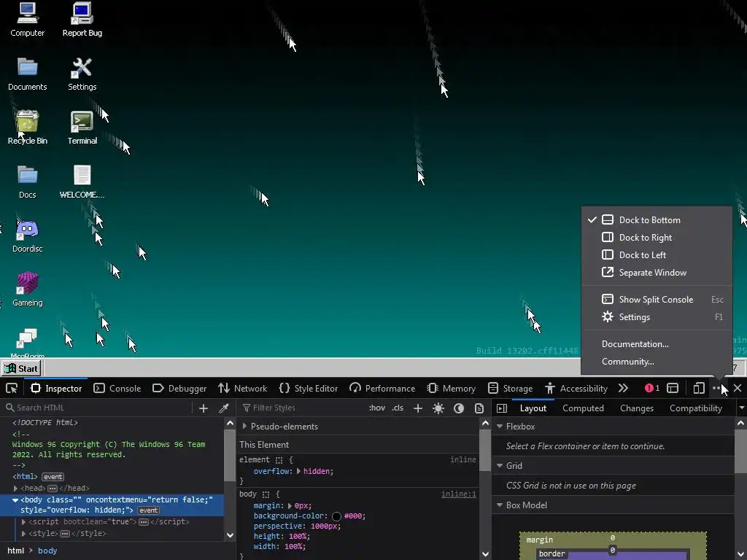Collapse the Grid section
This screenshot has width=747, height=560.
[x=500, y=466]
